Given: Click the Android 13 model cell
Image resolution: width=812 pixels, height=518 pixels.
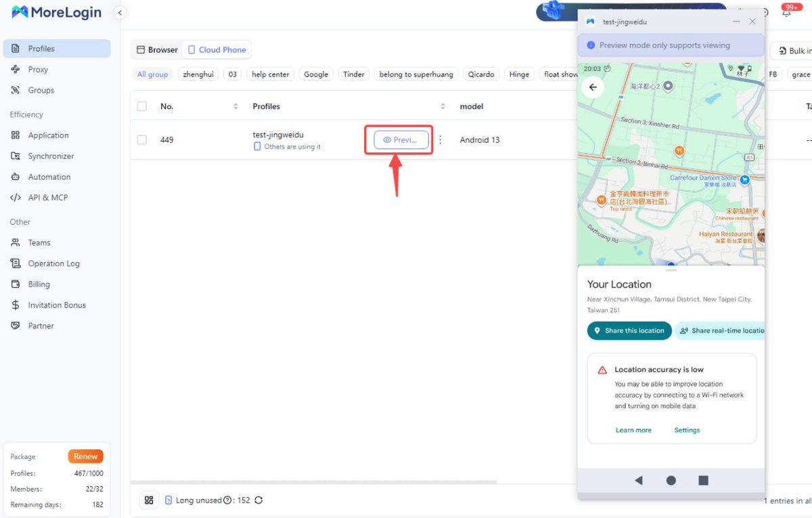Looking at the screenshot, I should 480,140.
